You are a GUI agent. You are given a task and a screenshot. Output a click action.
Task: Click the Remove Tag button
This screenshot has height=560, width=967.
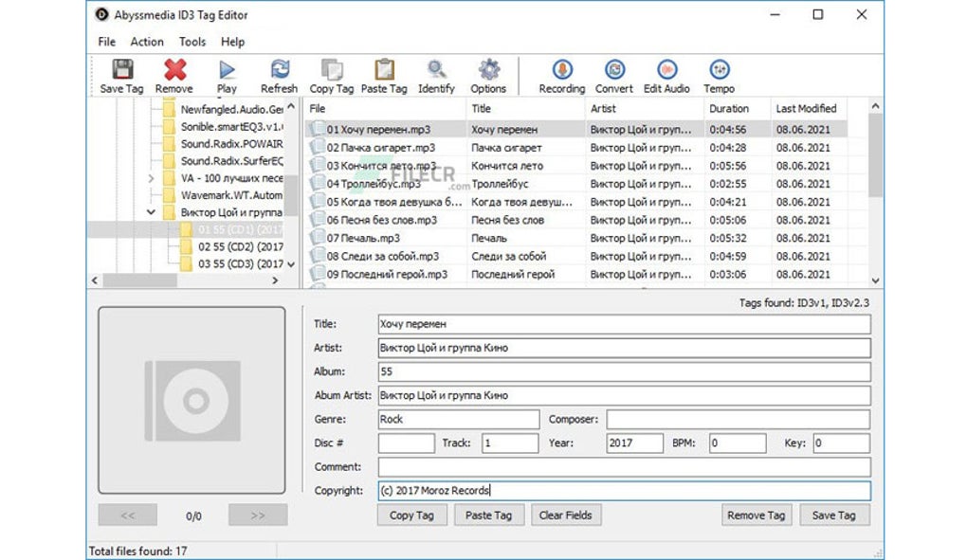point(756,515)
